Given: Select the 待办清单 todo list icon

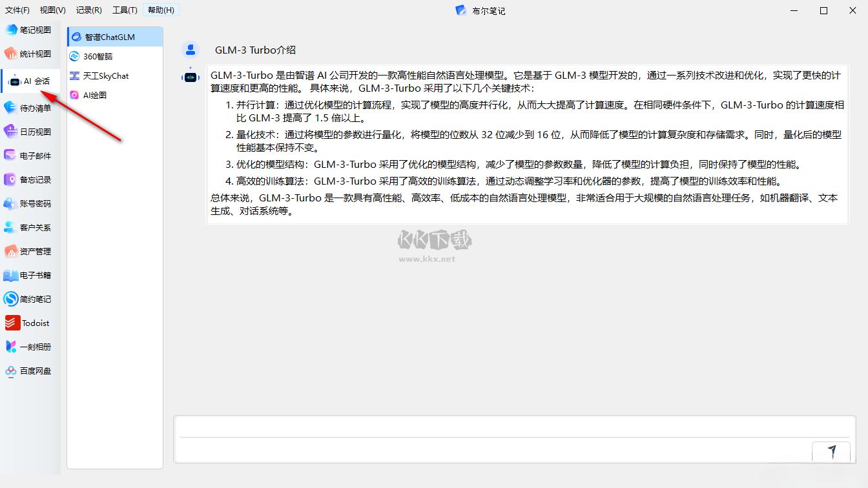Looking at the screenshot, I should [x=10, y=108].
